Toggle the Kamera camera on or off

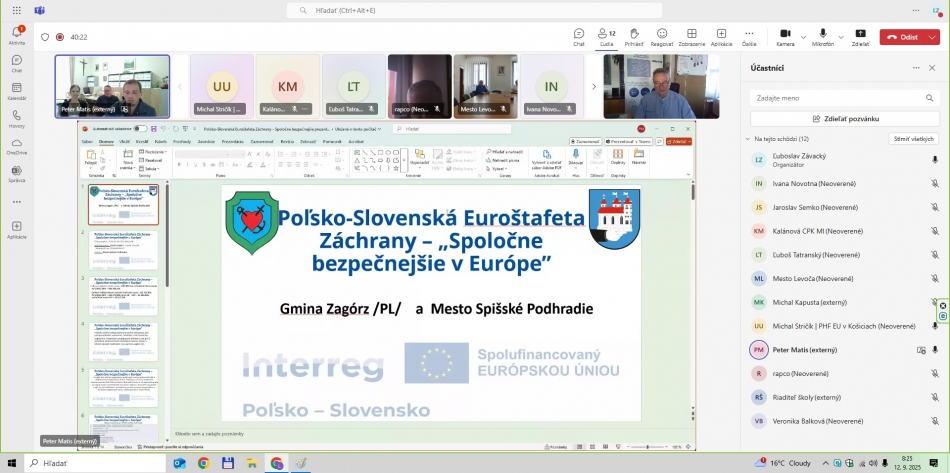click(785, 36)
